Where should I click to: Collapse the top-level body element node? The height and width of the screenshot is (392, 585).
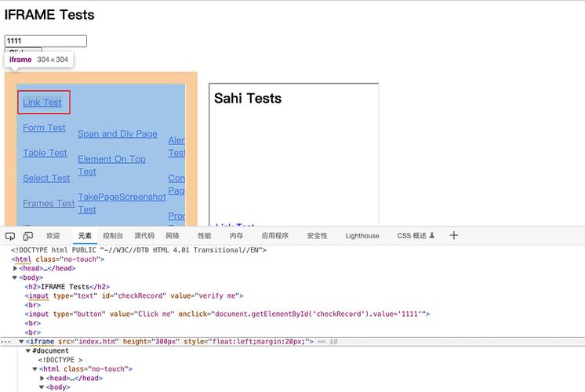point(15,278)
